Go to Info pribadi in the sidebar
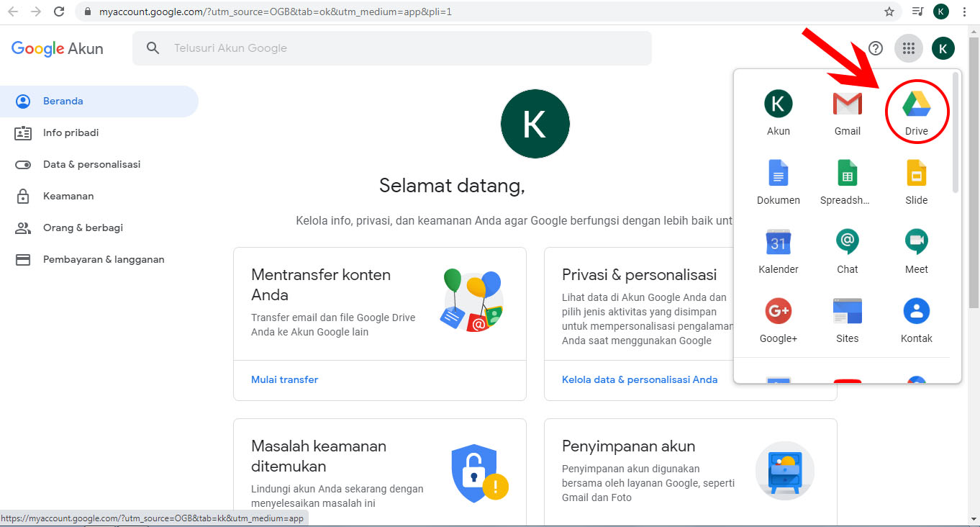Viewport: 980px width, 527px height. click(x=71, y=132)
